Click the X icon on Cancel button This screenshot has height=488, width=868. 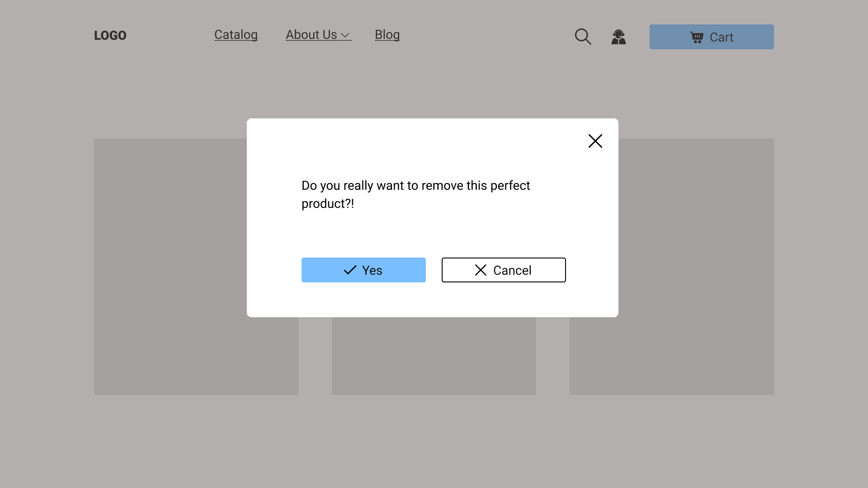481,270
